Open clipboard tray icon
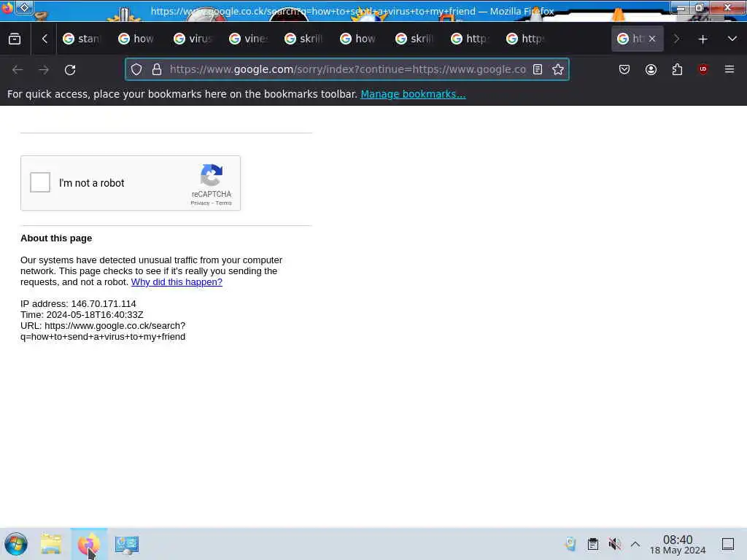This screenshot has height=560, width=747. point(592,544)
